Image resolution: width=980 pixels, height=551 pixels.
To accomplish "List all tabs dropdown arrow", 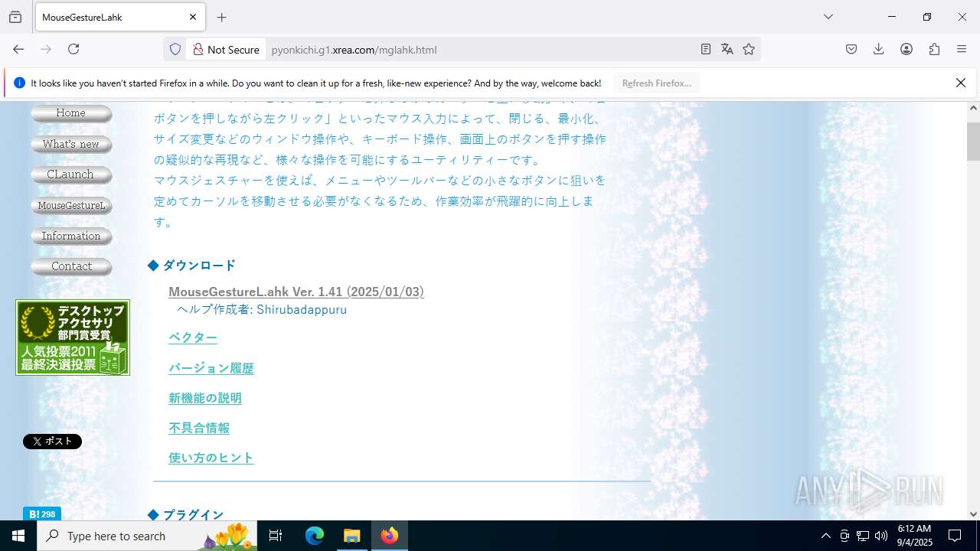I will [828, 17].
